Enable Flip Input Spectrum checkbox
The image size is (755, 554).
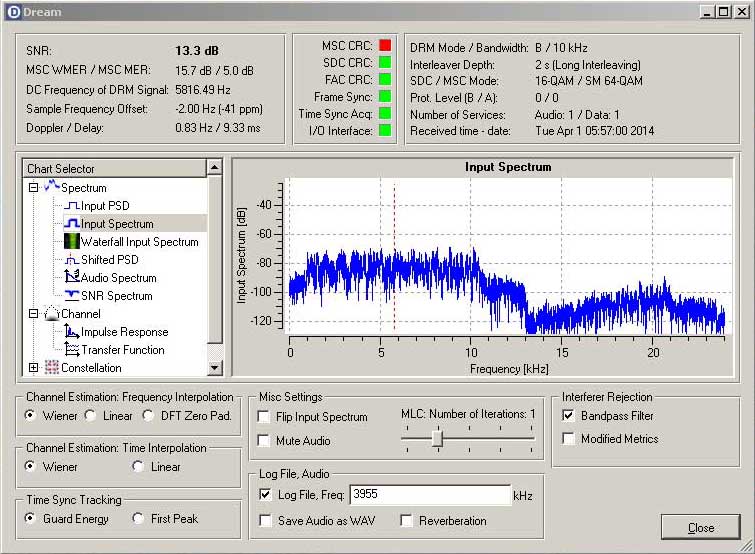[264, 417]
